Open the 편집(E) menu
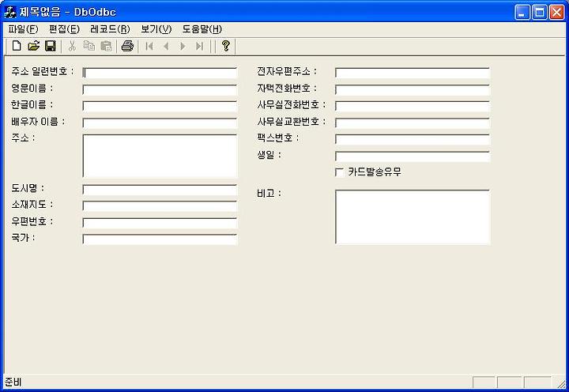 (x=64, y=29)
